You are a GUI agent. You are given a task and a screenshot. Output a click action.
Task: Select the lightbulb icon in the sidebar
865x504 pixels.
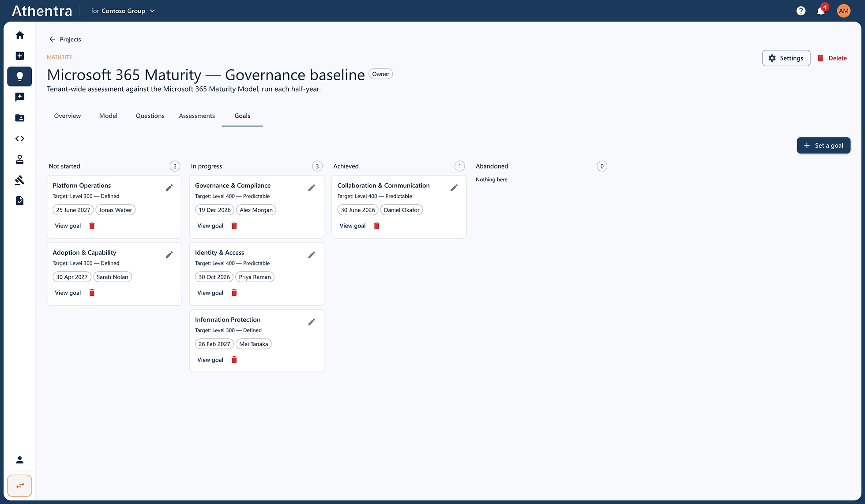click(x=19, y=76)
